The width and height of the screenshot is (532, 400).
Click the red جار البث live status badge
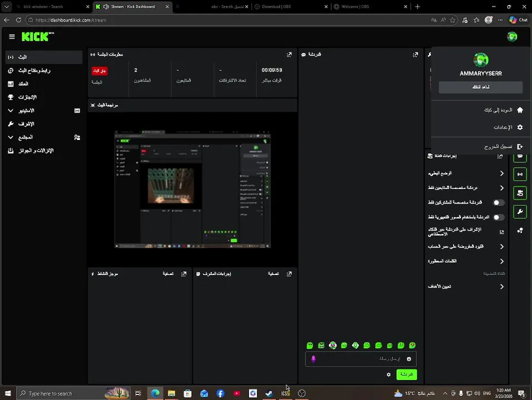(x=100, y=71)
